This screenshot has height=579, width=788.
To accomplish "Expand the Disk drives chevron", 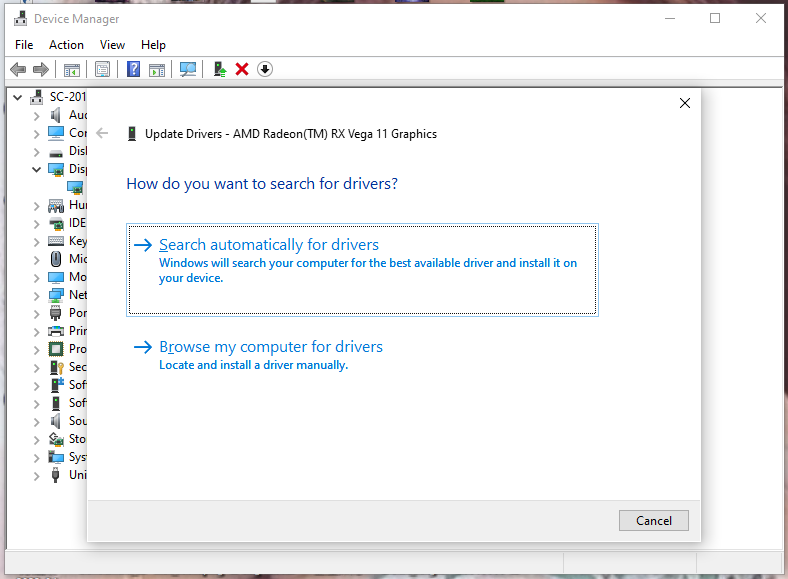I will point(36,151).
